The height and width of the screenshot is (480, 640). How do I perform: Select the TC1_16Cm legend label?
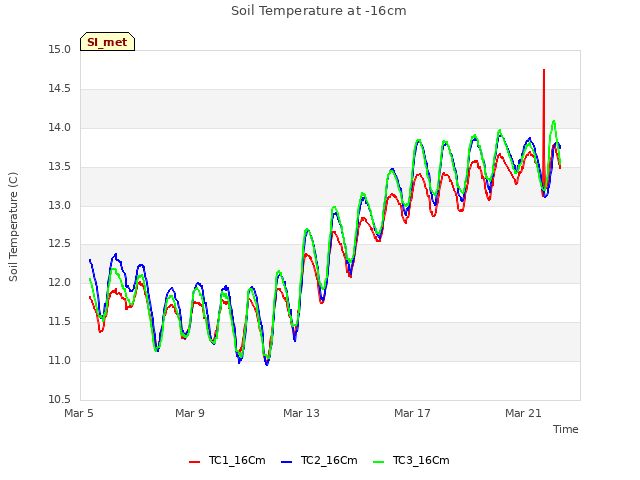[237, 460]
